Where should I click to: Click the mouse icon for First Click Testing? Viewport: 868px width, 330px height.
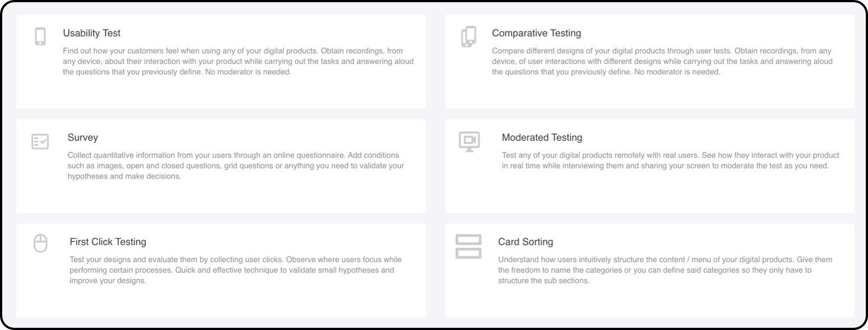coord(40,243)
